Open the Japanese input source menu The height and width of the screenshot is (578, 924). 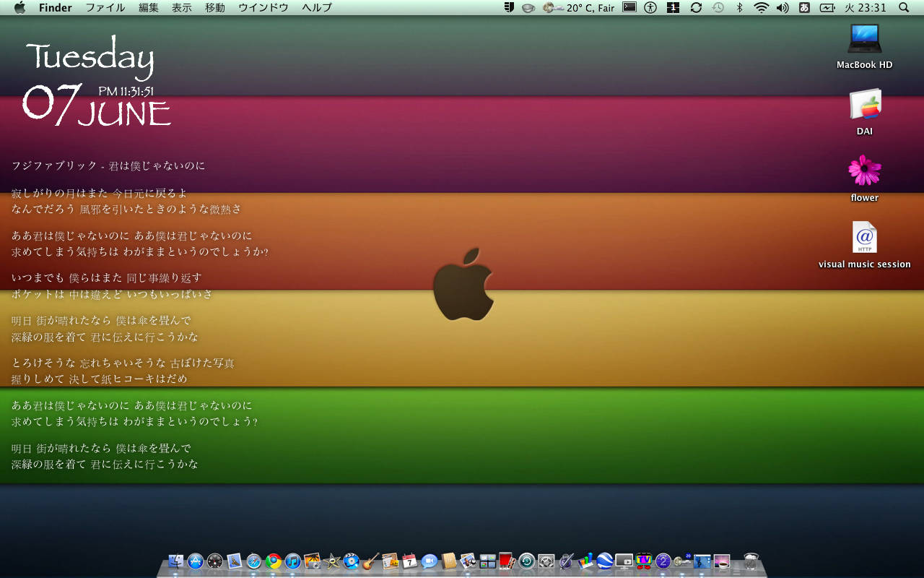click(804, 8)
